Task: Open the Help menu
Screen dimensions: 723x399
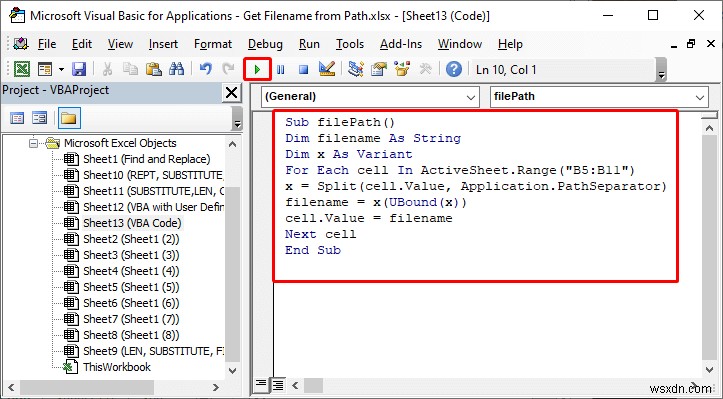Action: tap(510, 44)
